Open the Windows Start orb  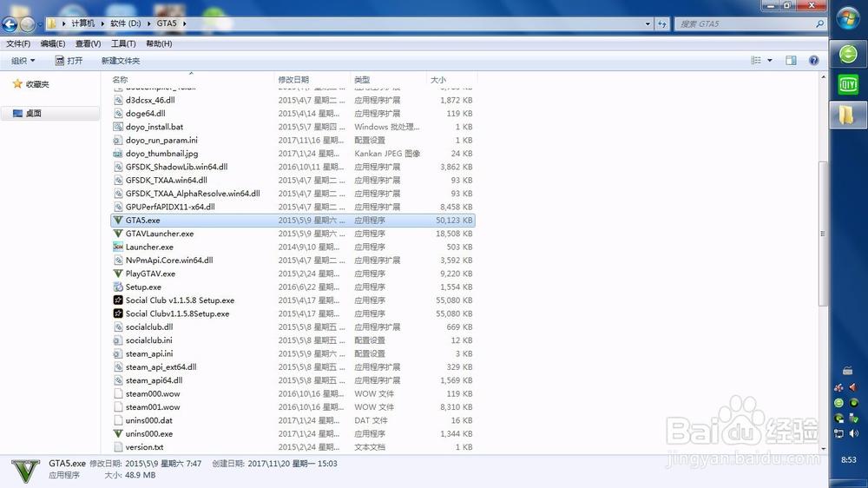tap(848, 18)
